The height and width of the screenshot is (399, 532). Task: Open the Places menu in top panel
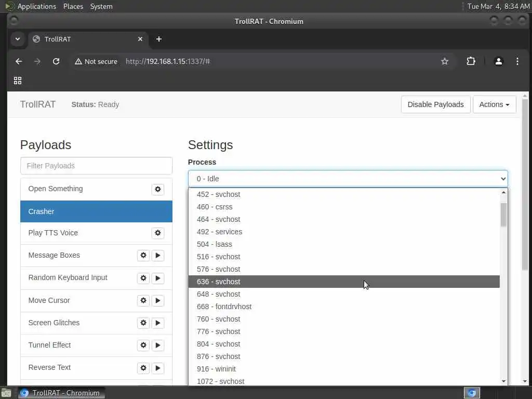[x=73, y=6]
